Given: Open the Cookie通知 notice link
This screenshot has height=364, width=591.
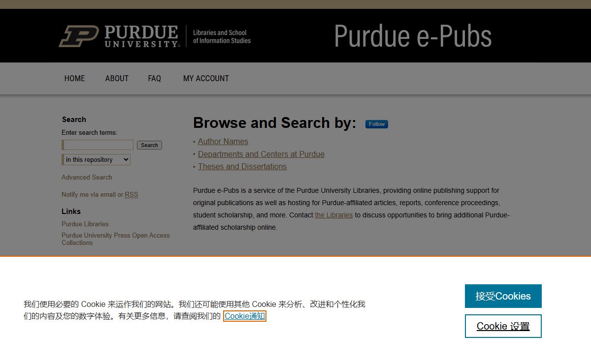Looking at the screenshot, I should (245, 316).
